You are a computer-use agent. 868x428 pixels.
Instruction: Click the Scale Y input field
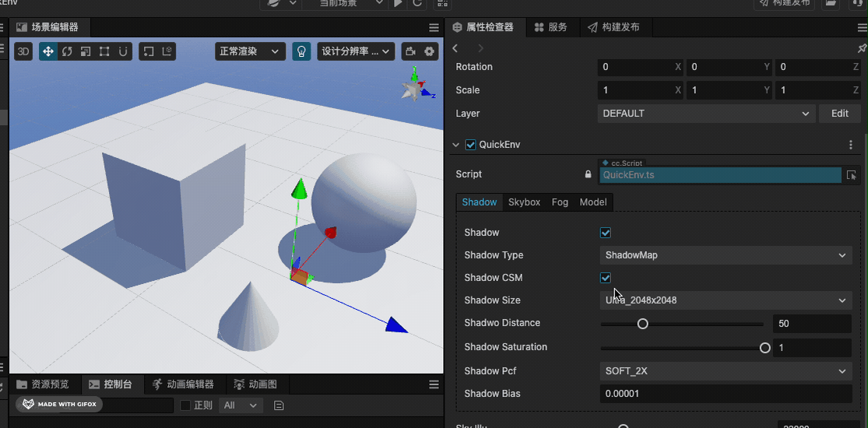(729, 90)
